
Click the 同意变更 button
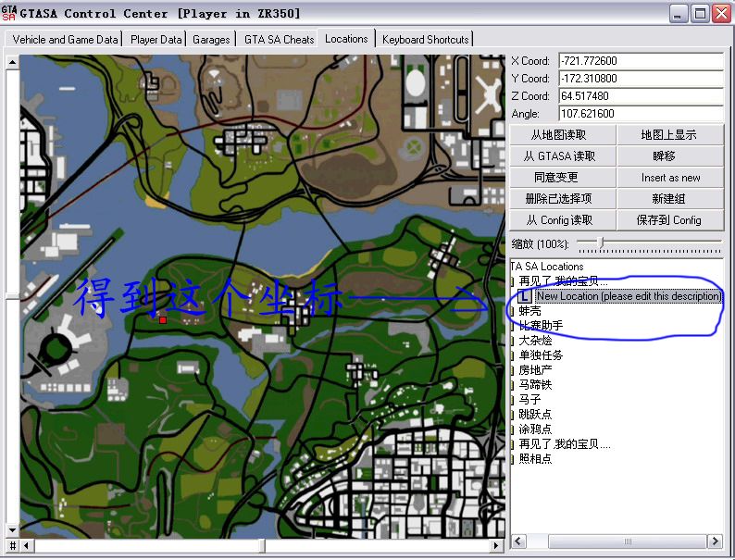tap(562, 178)
